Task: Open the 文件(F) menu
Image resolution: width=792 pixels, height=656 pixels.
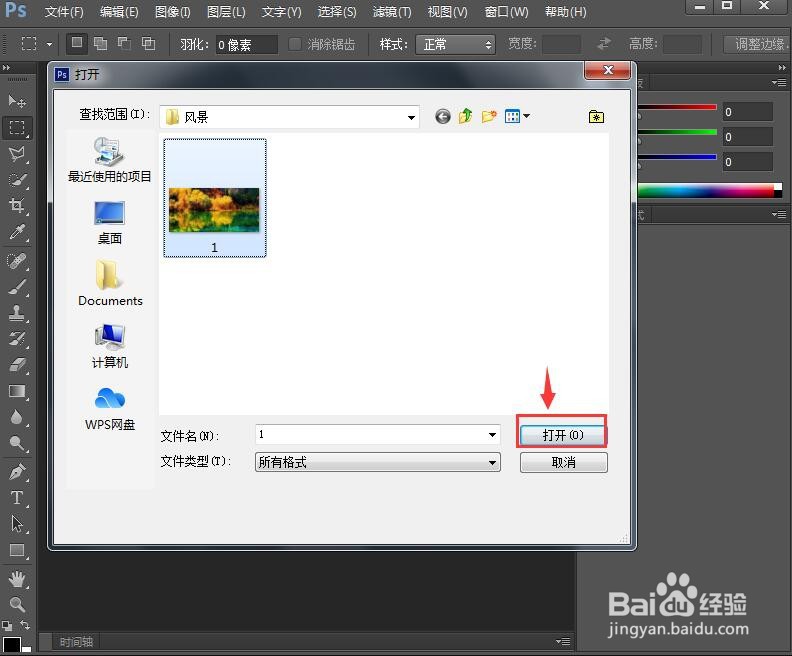Action: [64, 12]
